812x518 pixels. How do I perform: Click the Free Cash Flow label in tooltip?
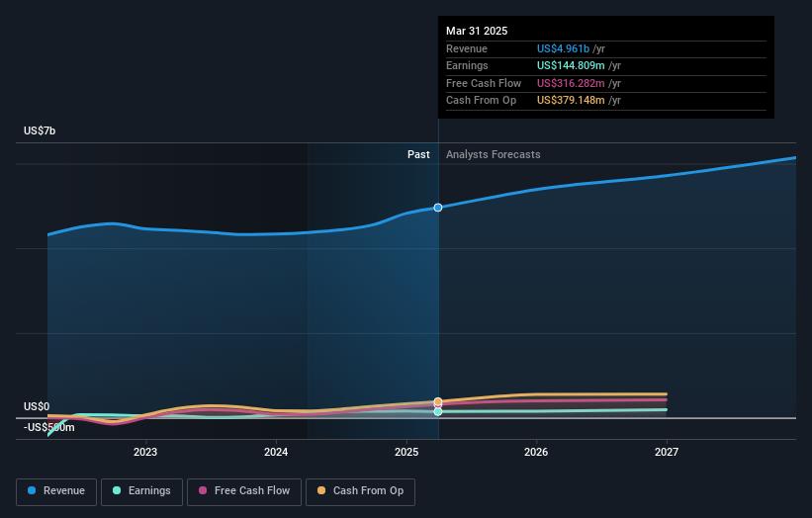(x=484, y=83)
